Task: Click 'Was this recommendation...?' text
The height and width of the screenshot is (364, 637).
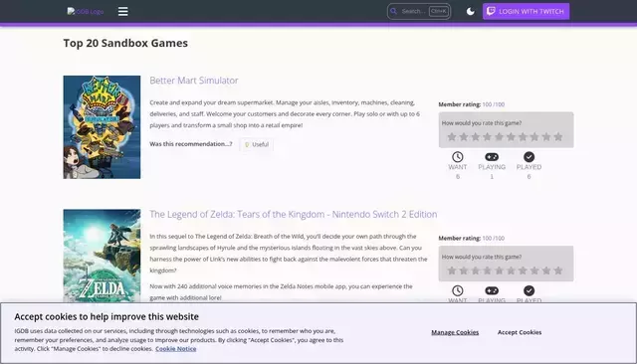Action: [x=191, y=144]
